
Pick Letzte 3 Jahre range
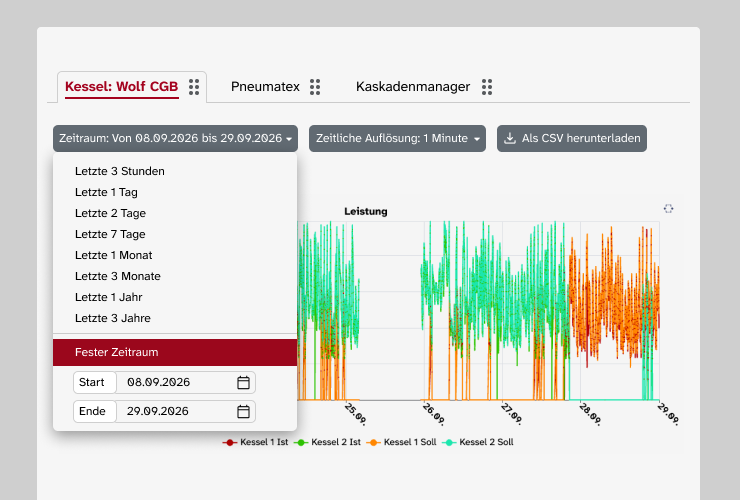pyautogui.click(x=175, y=318)
